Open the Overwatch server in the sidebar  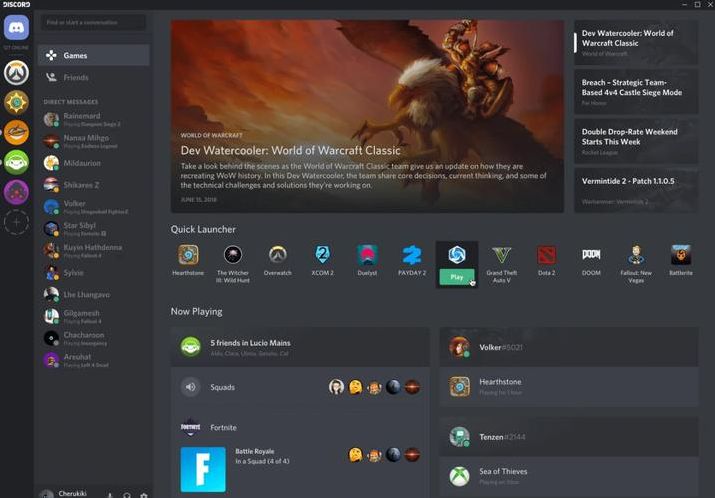point(16,73)
